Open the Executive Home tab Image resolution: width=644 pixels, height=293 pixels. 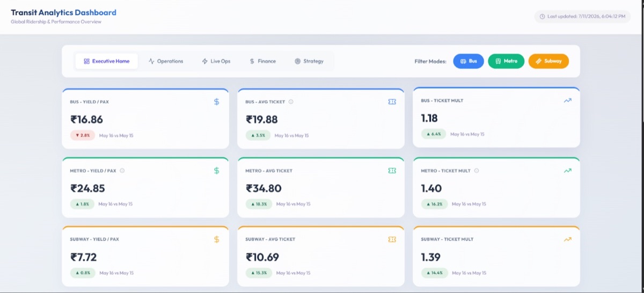point(106,61)
